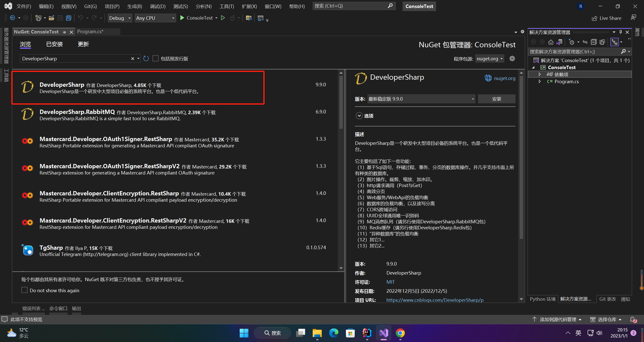Open the Any CPU platform dropdown
The width and height of the screenshot is (644, 342).
tap(155, 18)
